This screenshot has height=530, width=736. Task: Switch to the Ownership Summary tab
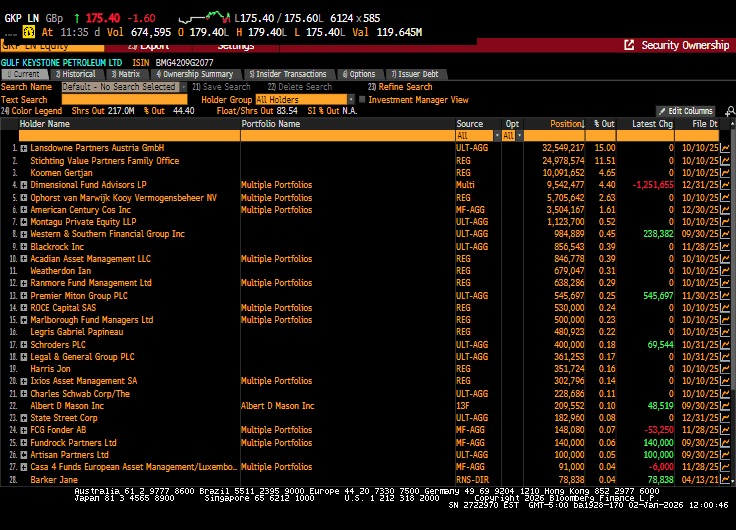(x=195, y=74)
